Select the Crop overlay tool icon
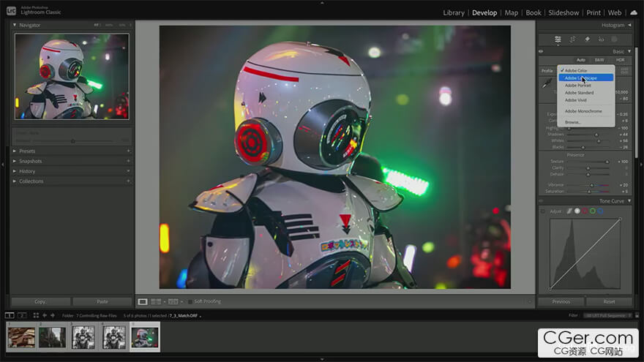 (572, 39)
